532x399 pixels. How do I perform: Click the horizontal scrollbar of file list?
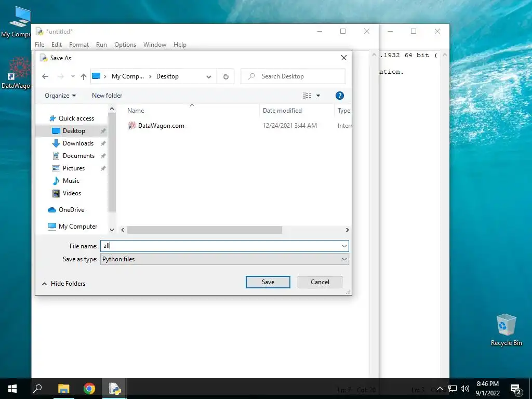click(205, 230)
